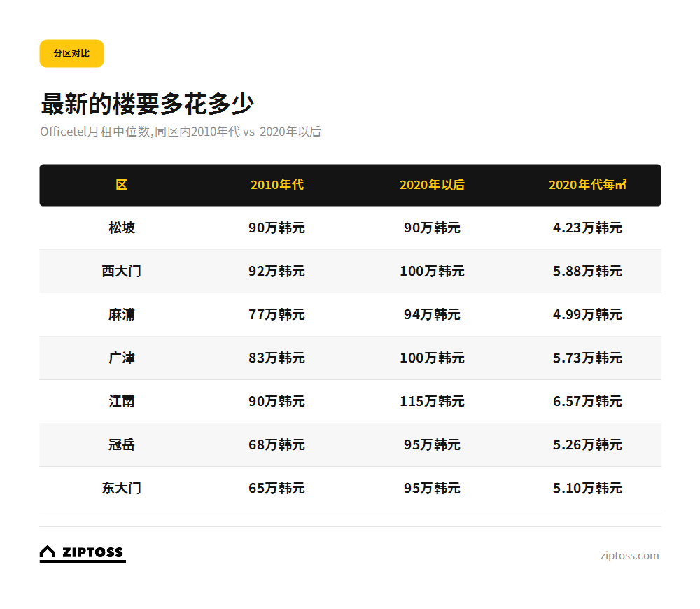Select the 广津 district cell
Screen dimensions: 700x609
click(121, 358)
